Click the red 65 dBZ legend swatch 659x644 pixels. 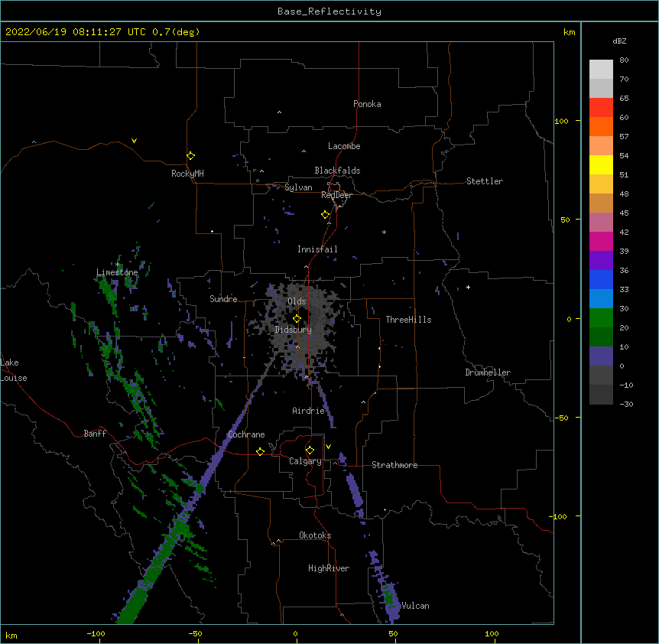601,107
